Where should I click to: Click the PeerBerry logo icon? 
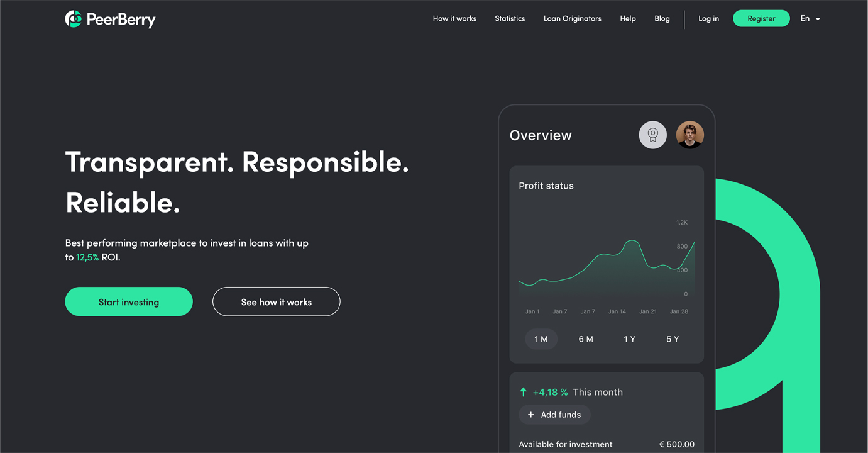pos(74,19)
